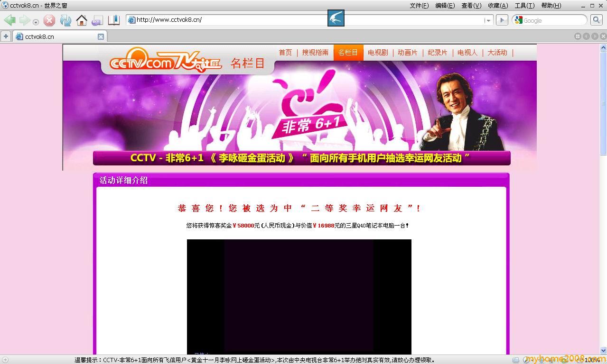Select the 名栏目 navigation tab
Image resolution: width=607 pixels, height=364 pixels.
(348, 53)
